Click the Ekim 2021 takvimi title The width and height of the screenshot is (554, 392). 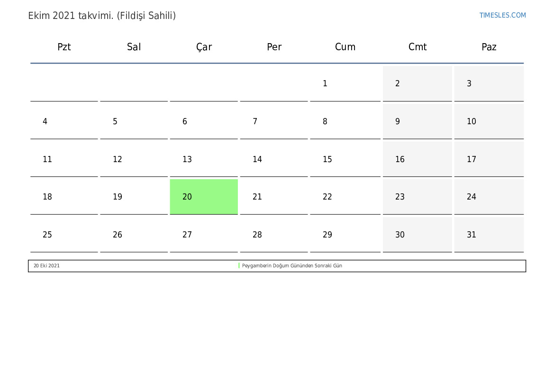102,16
